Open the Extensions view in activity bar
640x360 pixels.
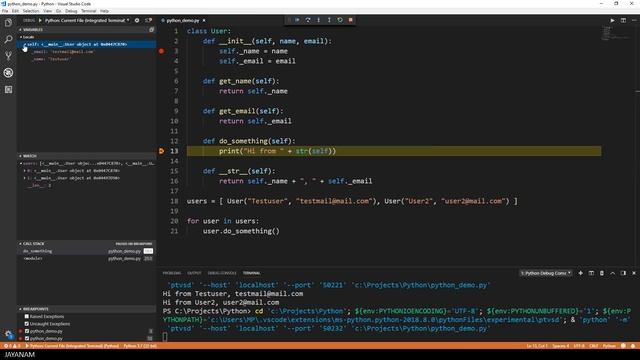[8, 89]
